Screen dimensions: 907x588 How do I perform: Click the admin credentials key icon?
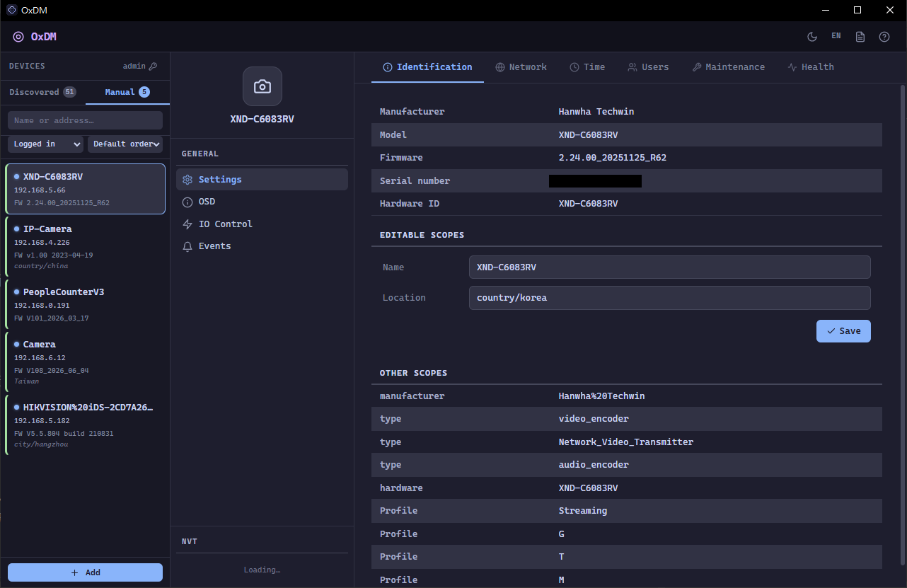[x=153, y=66]
